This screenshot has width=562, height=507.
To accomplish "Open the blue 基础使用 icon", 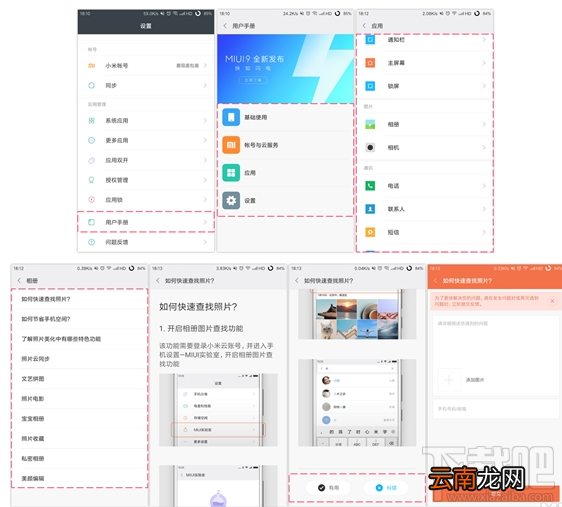I will point(231,117).
